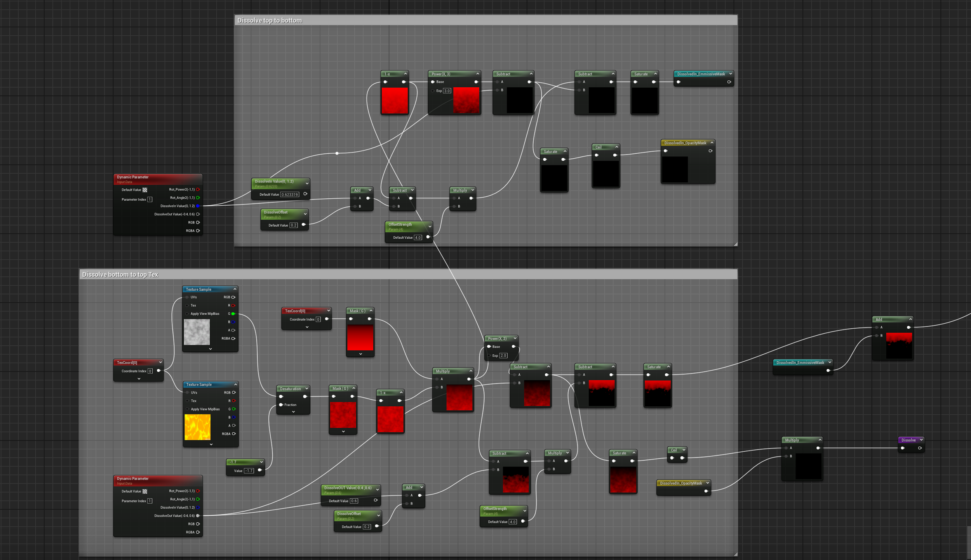This screenshot has width=971, height=560.
Task: Click the Base input pin of the Power(X, 2) node
Action: pos(489,347)
